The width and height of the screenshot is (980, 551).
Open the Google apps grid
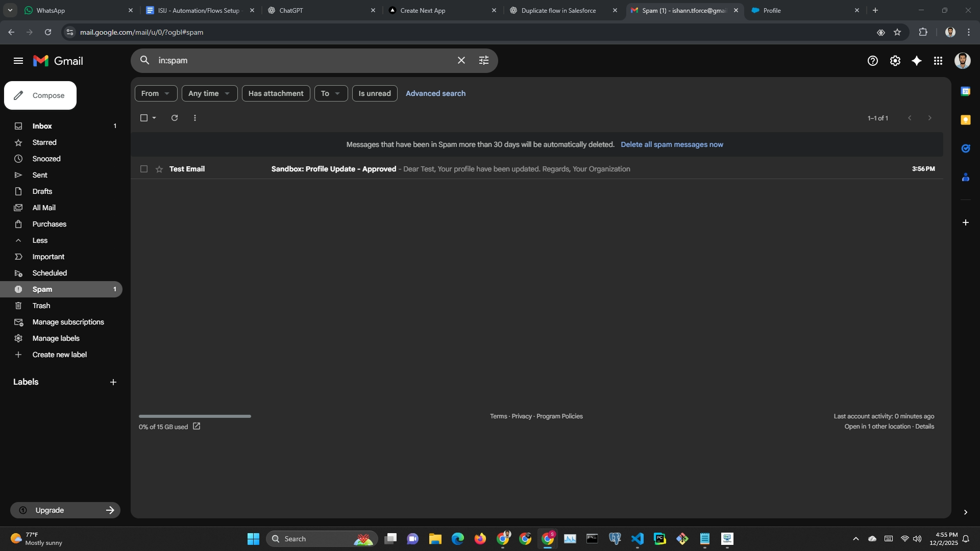938,61
